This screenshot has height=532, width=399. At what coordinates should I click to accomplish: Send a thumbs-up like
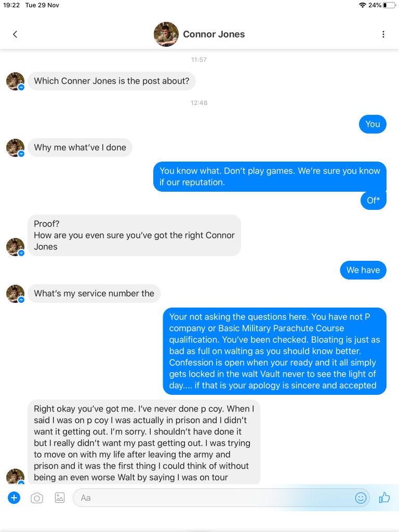click(x=384, y=498)
